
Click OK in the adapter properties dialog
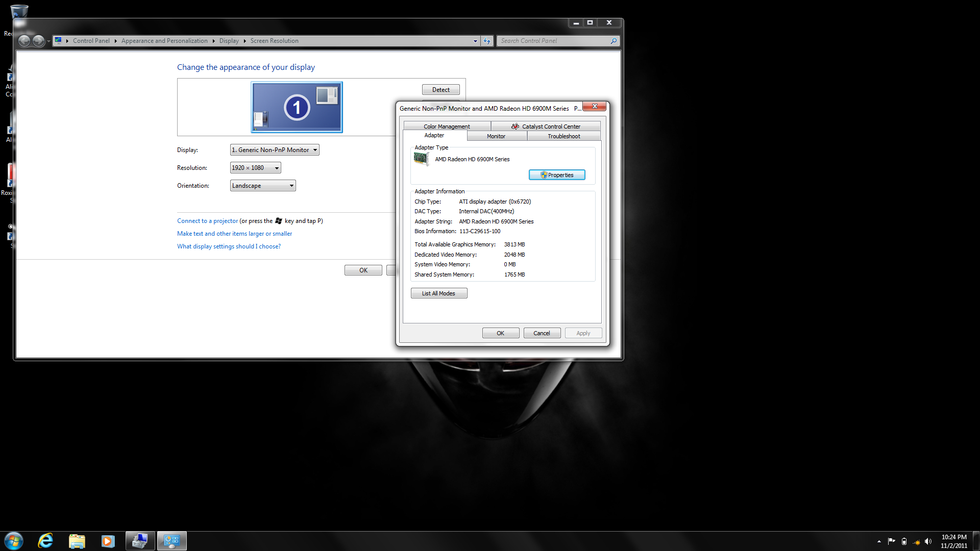(x=501, y=333)
